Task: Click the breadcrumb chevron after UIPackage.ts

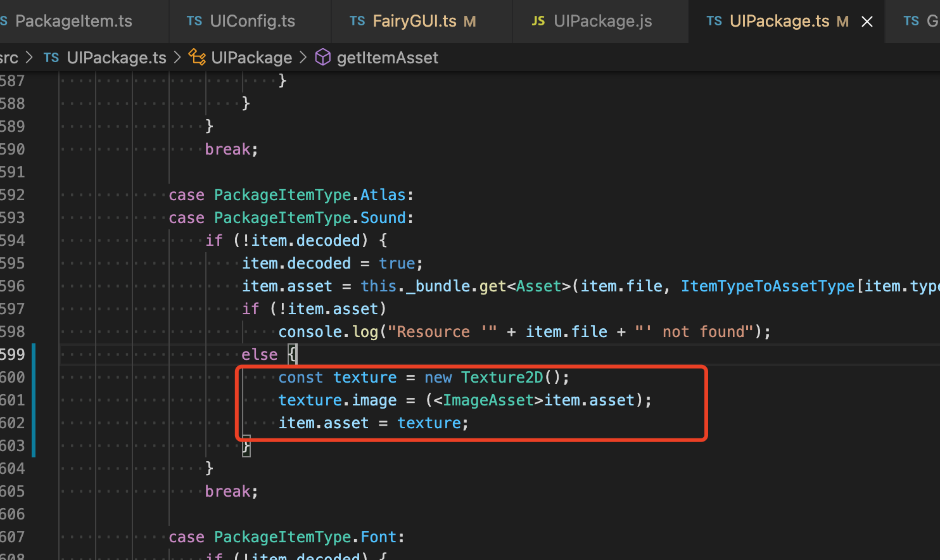Action: click(177, 58)
